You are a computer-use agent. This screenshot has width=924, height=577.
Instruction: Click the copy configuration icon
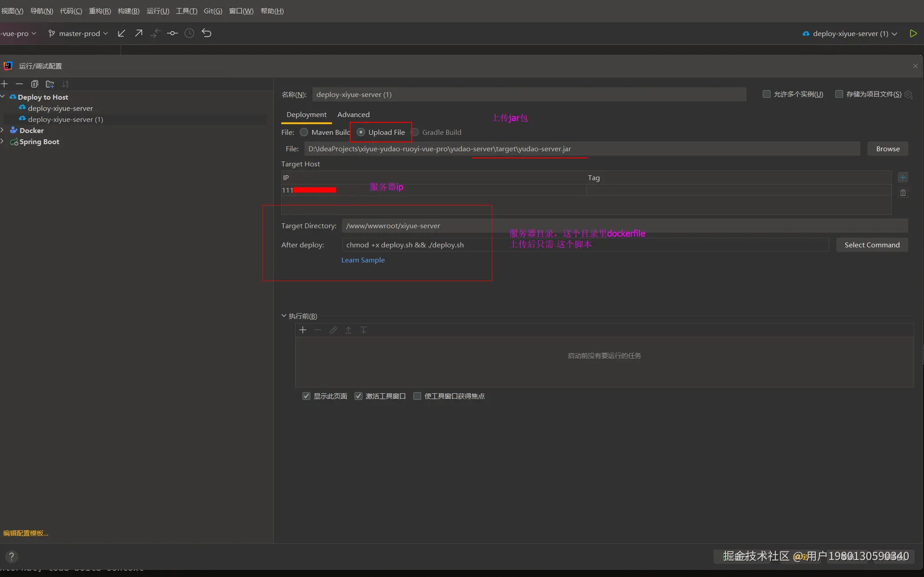coord(35,84)
